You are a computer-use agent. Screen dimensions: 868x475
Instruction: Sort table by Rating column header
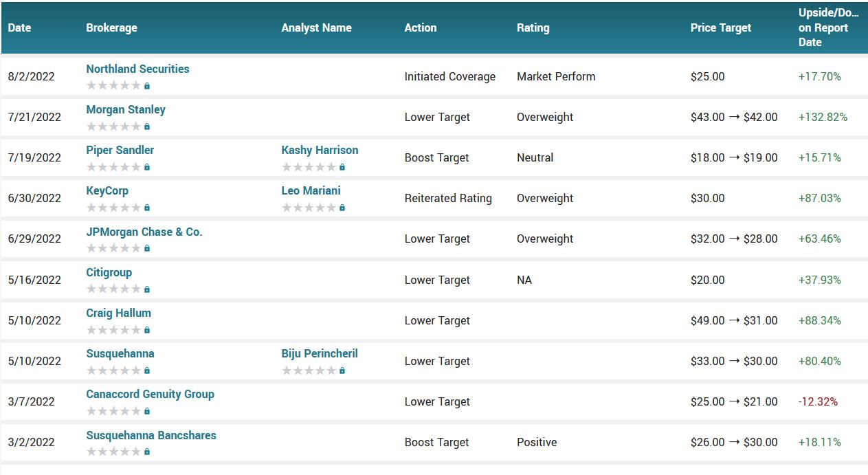tap(533, 27)
